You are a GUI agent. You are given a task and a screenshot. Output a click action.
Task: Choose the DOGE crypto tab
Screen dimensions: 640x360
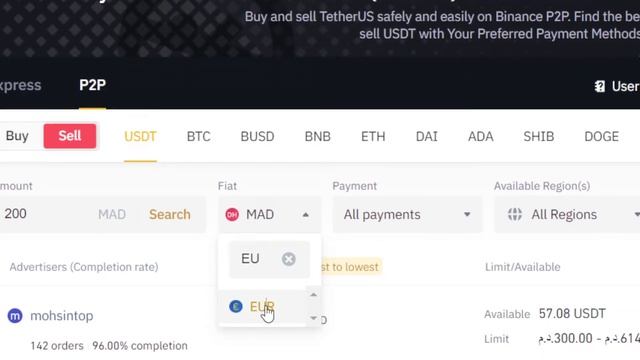601,136
